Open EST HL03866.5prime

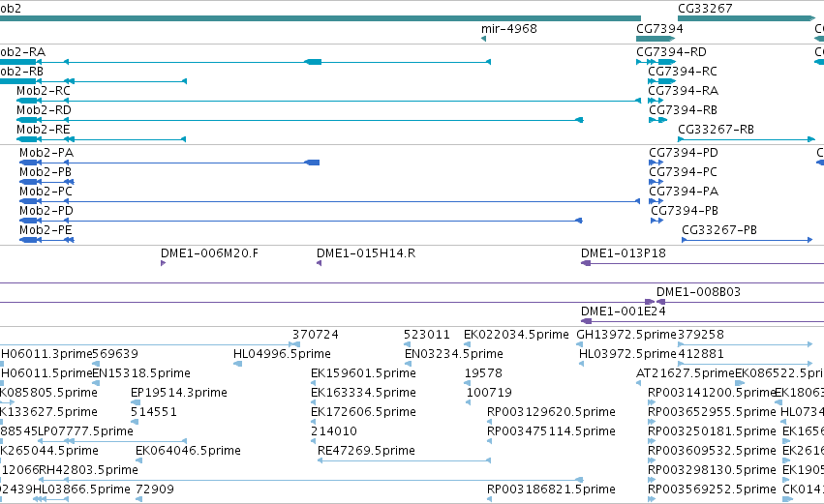click(x=81, y=489)
